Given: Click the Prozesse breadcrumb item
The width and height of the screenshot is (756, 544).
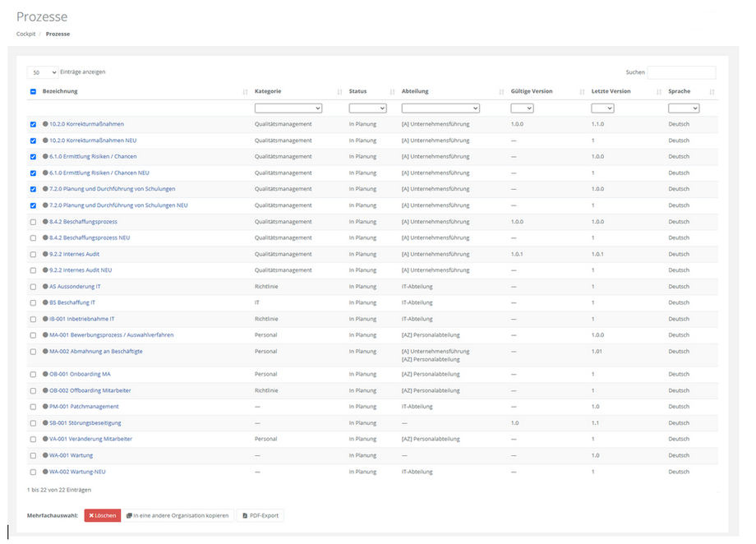Looking at the screenshot, I should 58,34.
